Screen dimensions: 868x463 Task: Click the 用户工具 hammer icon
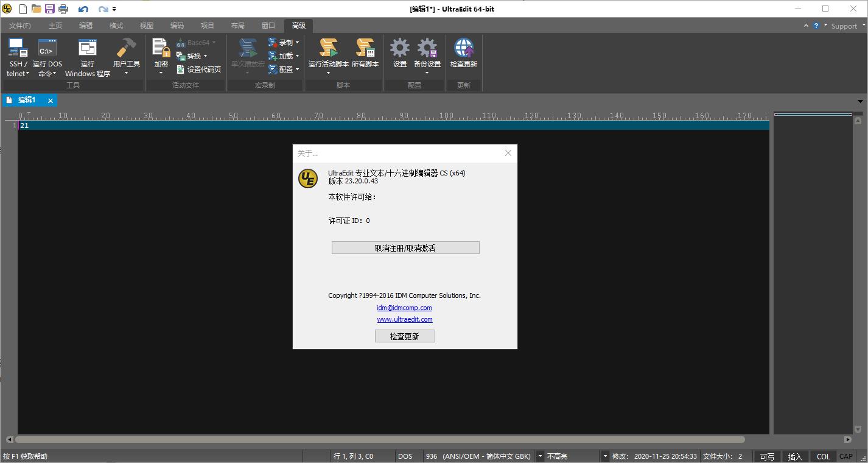[x=127, y=48]
